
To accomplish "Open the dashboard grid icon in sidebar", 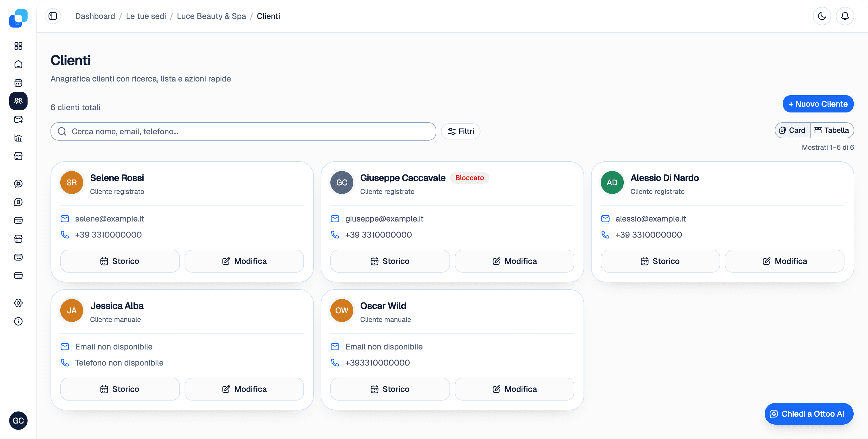I will (18, 46).
